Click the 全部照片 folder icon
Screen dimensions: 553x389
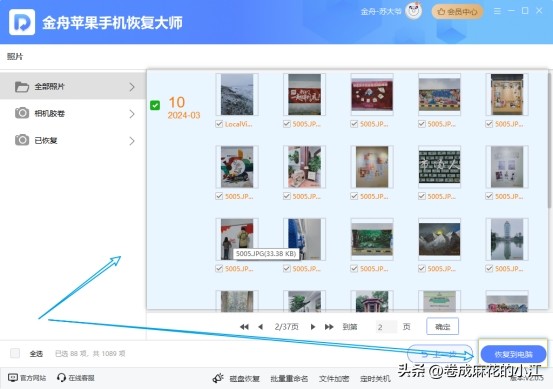pos(22,86)
